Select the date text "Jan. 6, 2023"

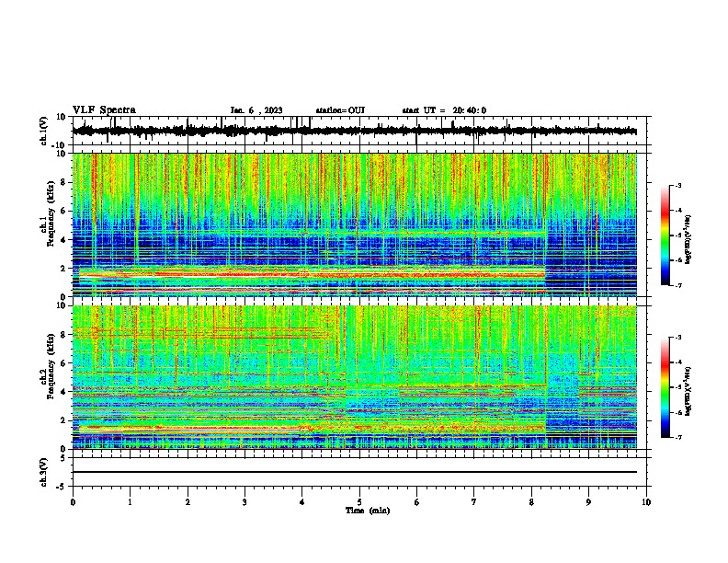point(256,110)
